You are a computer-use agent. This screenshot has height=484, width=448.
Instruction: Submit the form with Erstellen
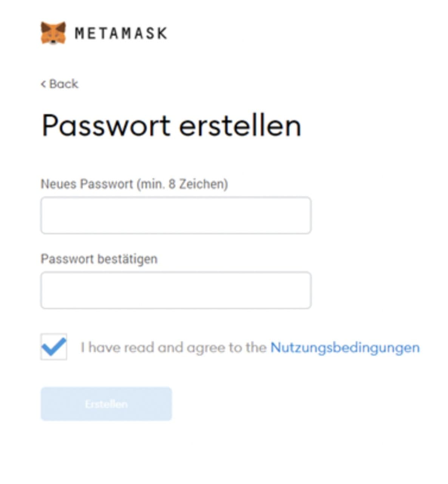[106, 404]
